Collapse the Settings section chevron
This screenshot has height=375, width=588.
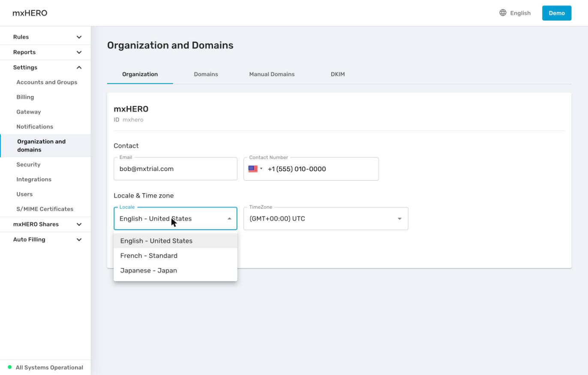pyautogui.click(x=79, y=68)
